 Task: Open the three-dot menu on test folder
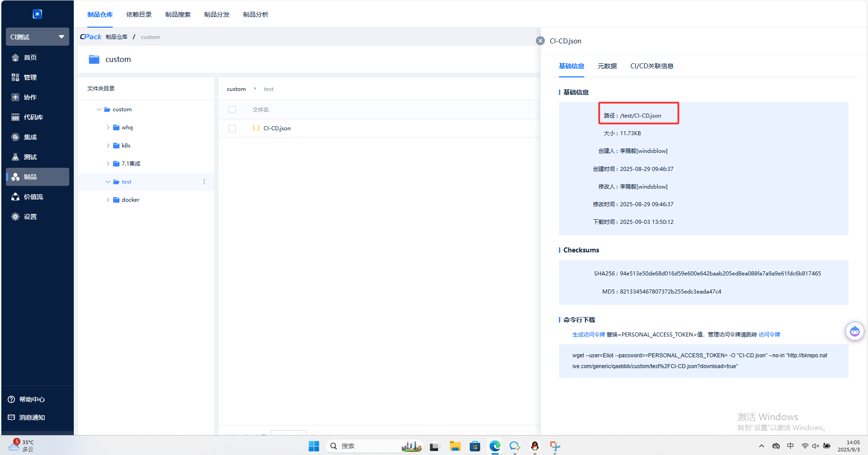[x=204, y=181]
